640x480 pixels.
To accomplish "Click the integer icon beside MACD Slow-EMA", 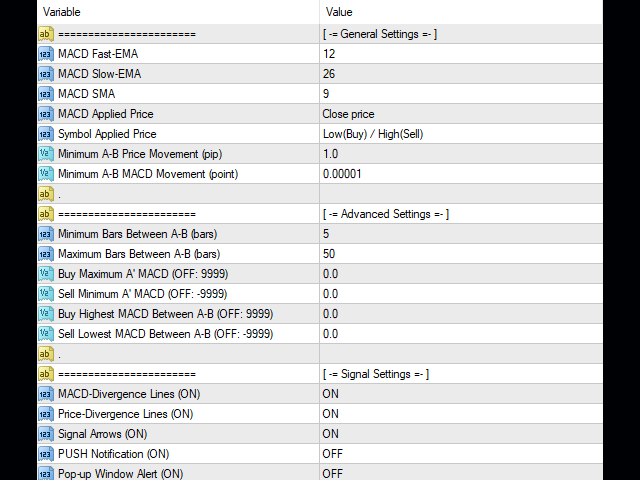I will pyautogui.click(x=46, y=74).
